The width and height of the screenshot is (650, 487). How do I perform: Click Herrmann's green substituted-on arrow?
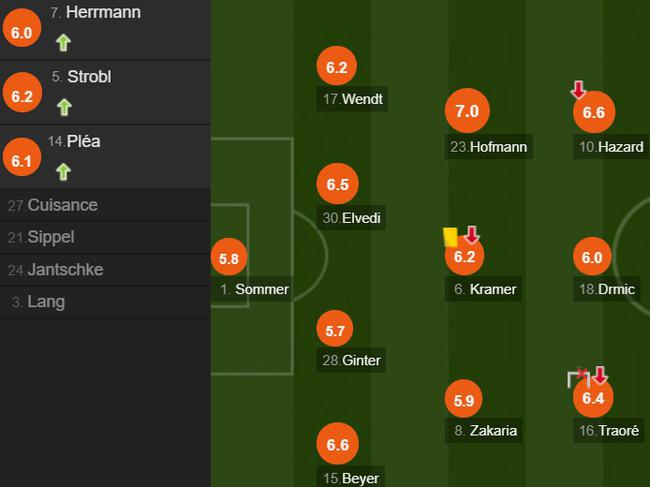63,42
